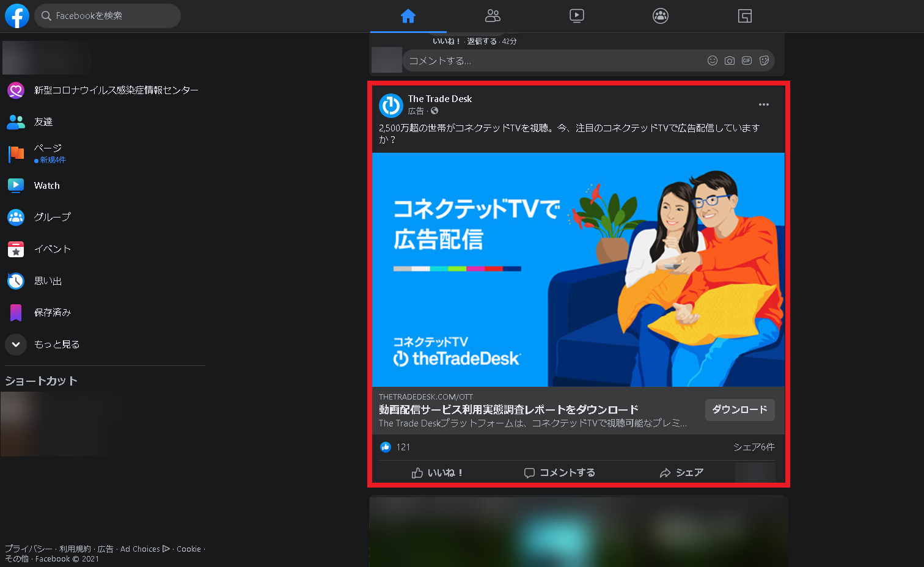Click the 新規4件 notification under ページ
The height and width of the screenshot is (567, 924).
point(50,160)
